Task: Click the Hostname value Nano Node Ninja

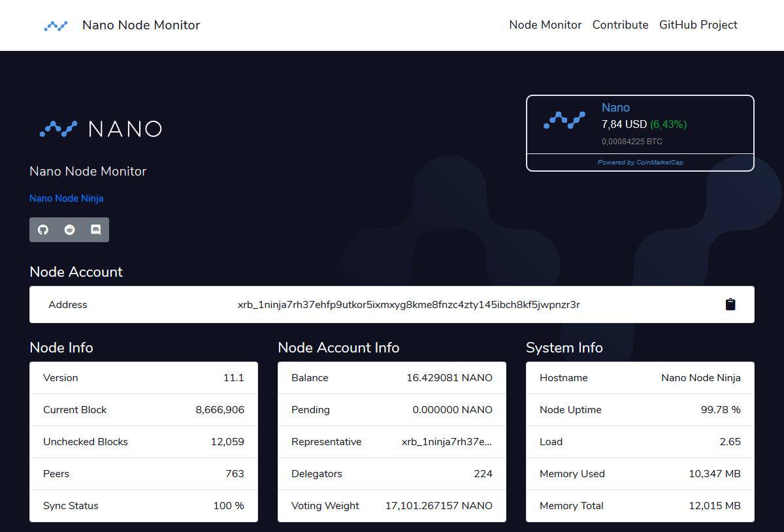Action: [x=701, y=378]
